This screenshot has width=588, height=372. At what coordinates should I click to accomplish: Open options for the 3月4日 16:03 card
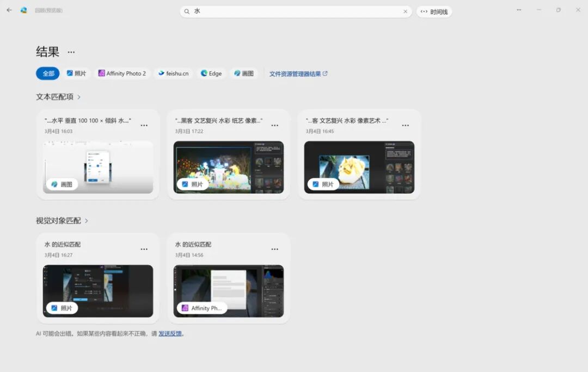(x=144, y=126)
